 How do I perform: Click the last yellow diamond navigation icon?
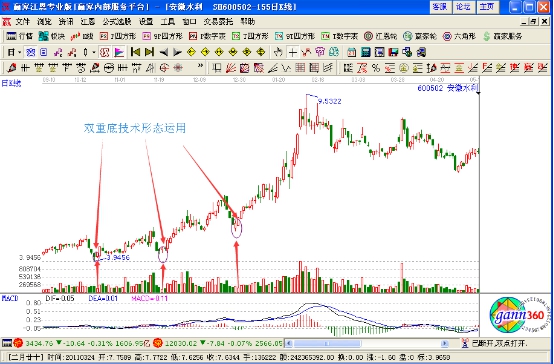(261, 53)
